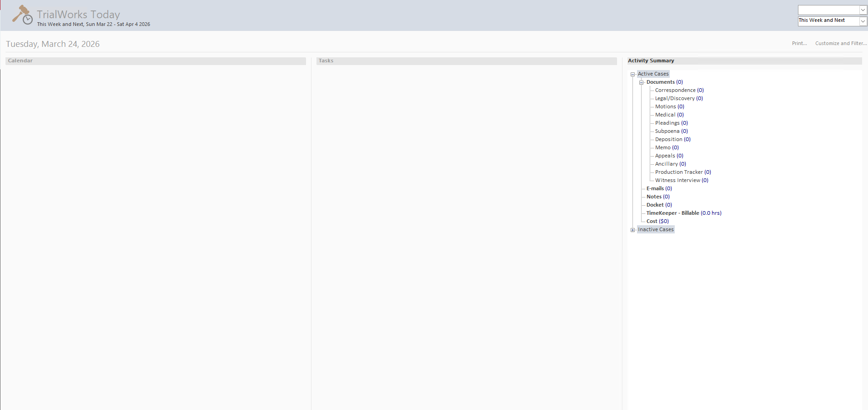Open the This Week and Next dropdown

point(863,21)
